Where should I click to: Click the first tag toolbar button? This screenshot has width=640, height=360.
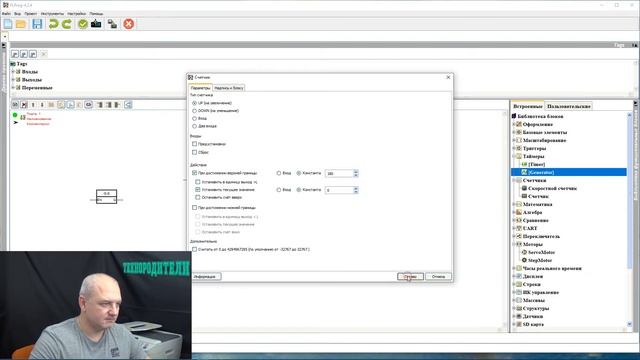click(x=15, y=54)
